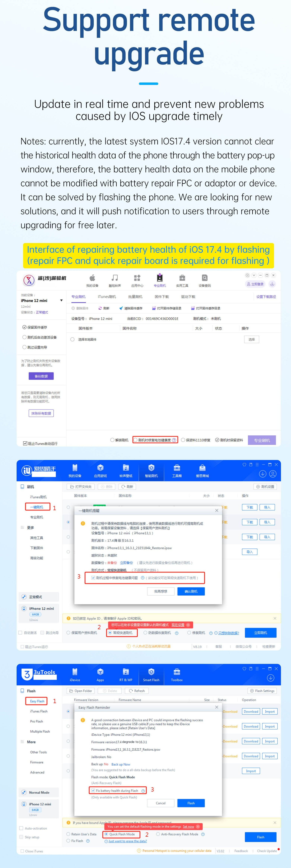Click Flash Settings button in 3uTools
This screenshot has height=868, width=291.
pos(262,691)
